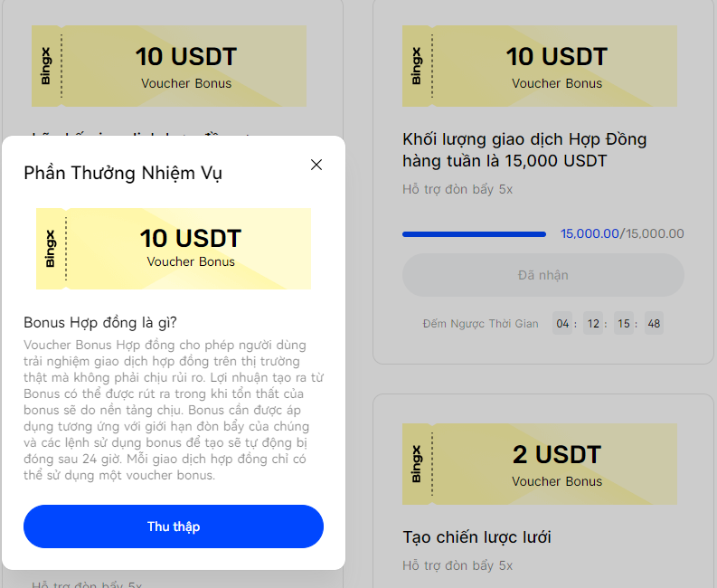Open the Tạo chiến lược lưới task title

476,537
